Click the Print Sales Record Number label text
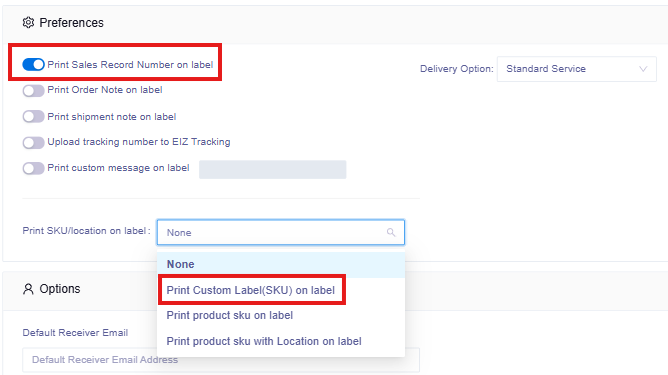The height and width of the screenshot is (375, 668). 130,65
